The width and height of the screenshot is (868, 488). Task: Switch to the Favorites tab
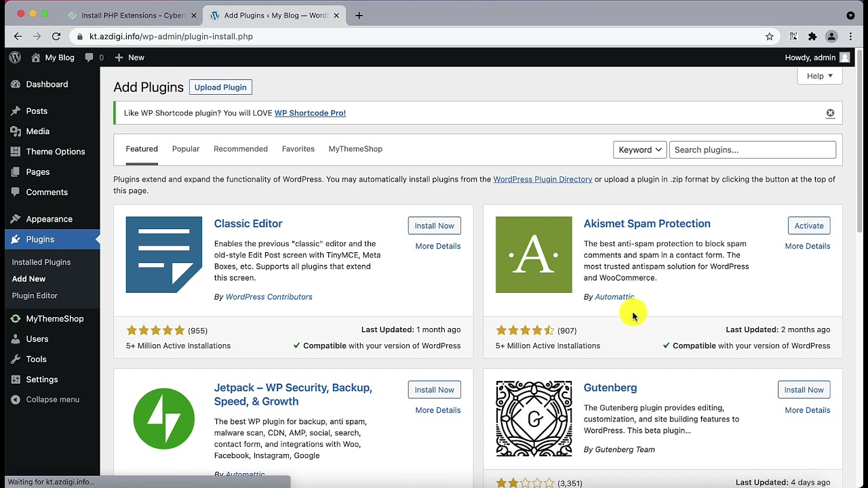298,149
